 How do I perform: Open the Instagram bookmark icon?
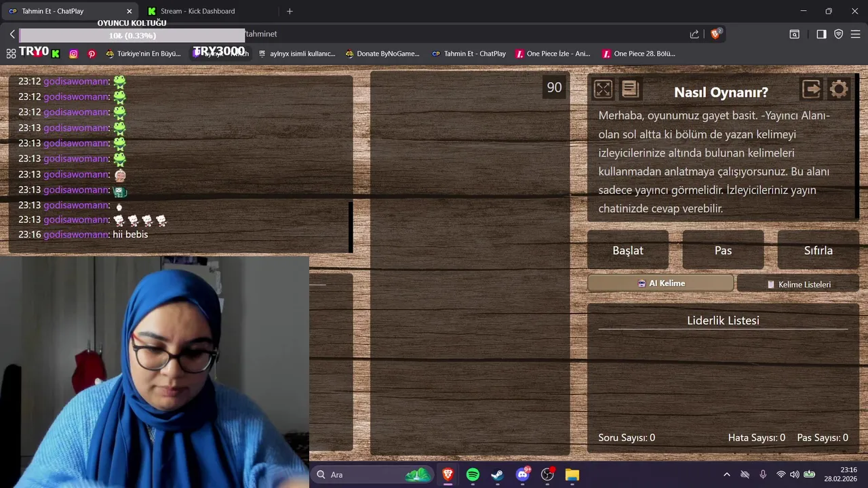pyautogui.click(x=73, y=54)
